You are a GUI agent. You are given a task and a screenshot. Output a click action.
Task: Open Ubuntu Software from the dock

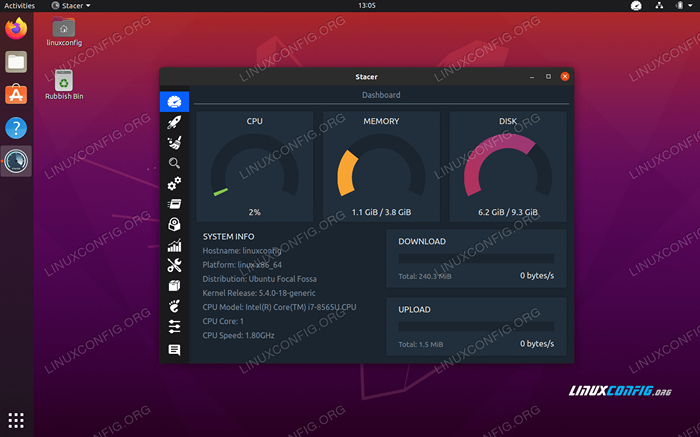16,95
